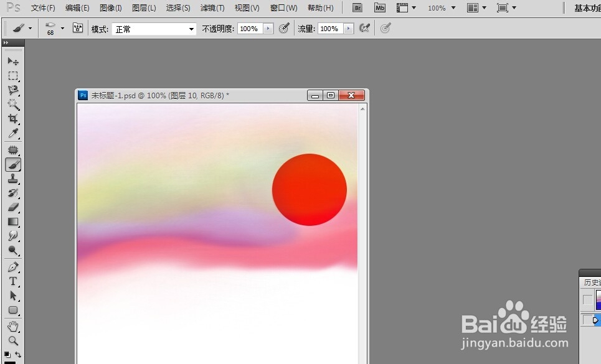Open the 图像(I) menu
The height and width of the screenshot is (364, 601).
pos(111,8)
